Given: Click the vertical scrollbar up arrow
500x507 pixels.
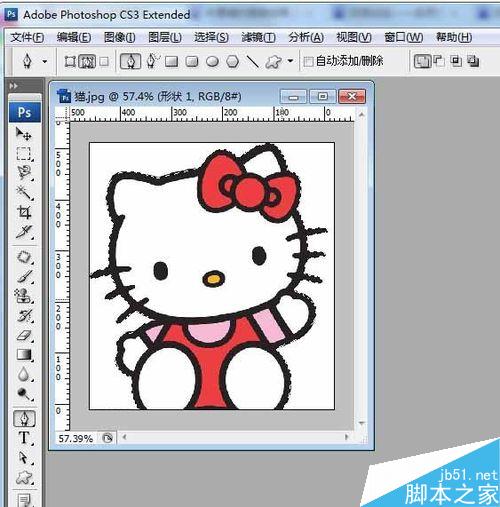Looking at the screenshot, I should pos(361,114).
